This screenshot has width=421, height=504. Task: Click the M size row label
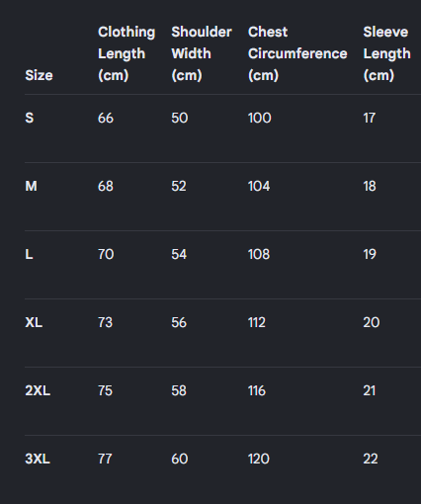(x=32, y=186)
